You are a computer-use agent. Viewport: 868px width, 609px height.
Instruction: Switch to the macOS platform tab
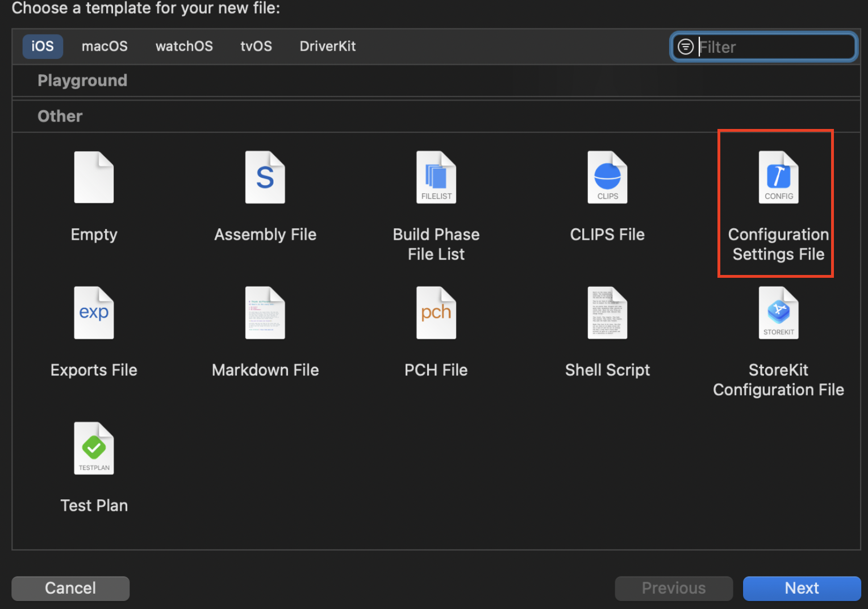click(x=105, y=46)
